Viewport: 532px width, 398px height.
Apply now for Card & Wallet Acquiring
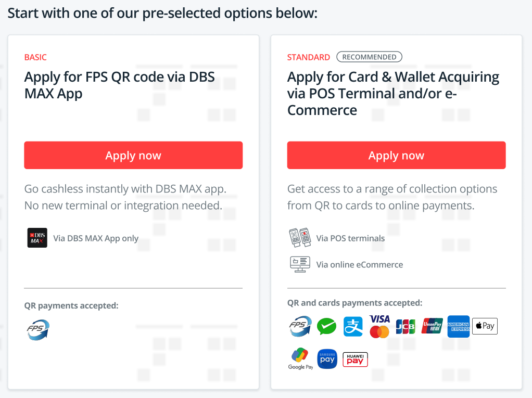(396, 155)
